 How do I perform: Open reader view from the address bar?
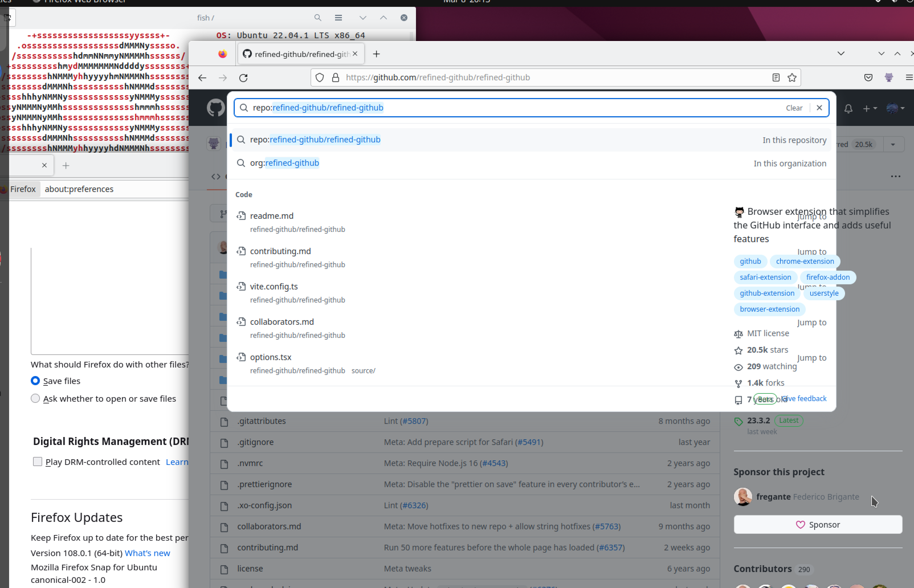click(x=776, y=77)
